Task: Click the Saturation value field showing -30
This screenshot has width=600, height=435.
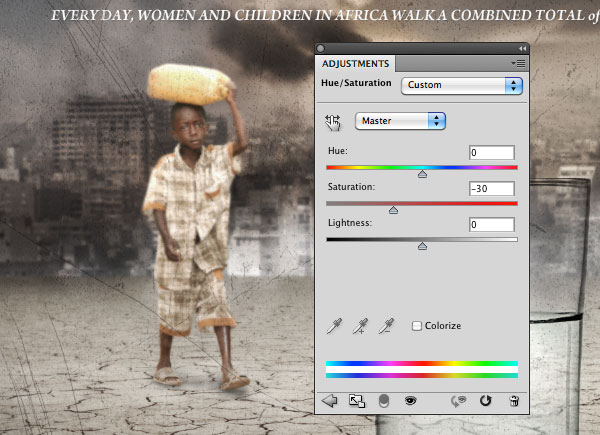Action: [492, 189]
